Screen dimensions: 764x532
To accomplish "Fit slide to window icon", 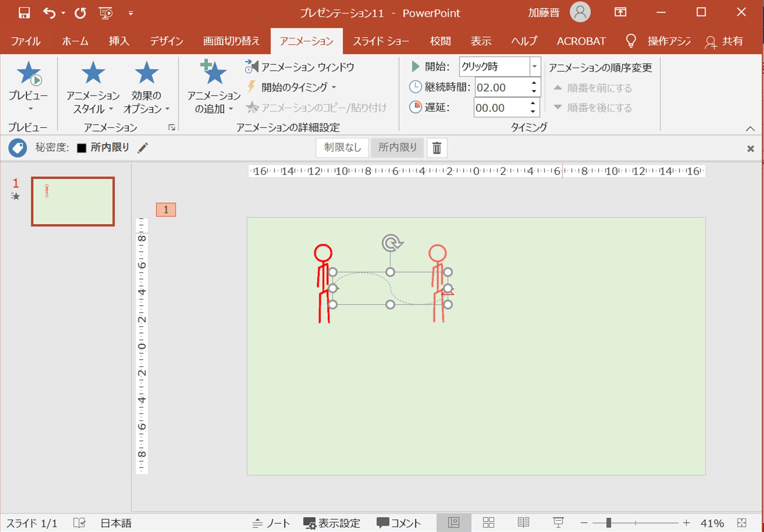I will (742, 523).
